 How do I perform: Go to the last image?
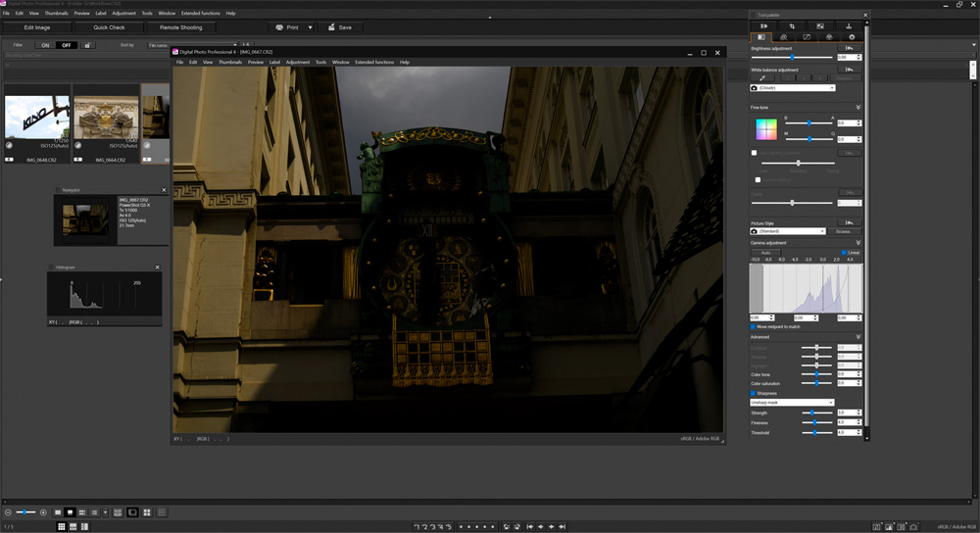[x=562, y=527]
